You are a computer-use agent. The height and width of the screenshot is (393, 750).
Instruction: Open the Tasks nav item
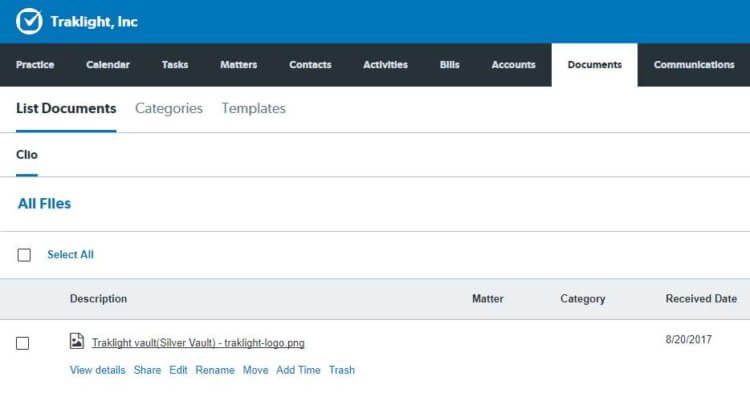click(175, 65)
